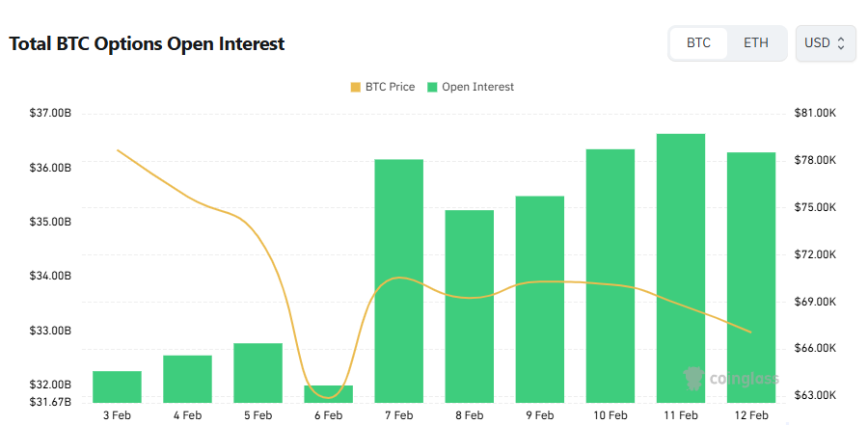The height and width of the screenshot is (425, 868).
Task: Select the 5 Feb open interest bar
Action: coord(258,373)
